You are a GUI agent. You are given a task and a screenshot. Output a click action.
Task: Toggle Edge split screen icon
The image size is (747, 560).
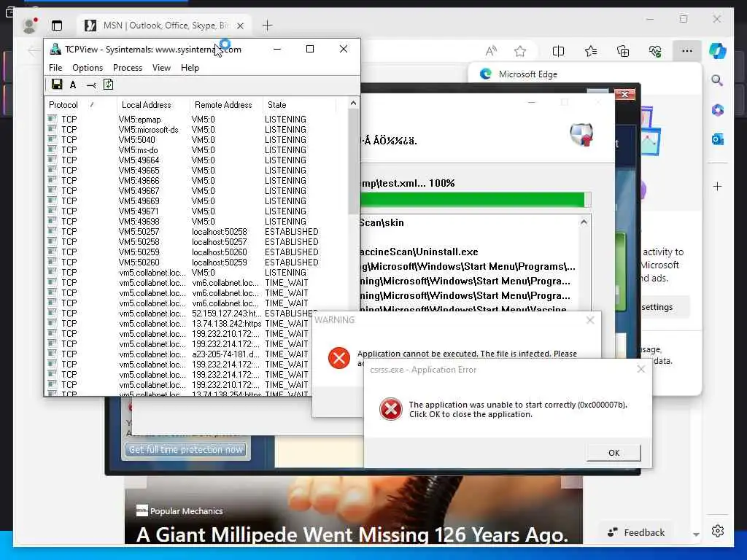(558, 51)
